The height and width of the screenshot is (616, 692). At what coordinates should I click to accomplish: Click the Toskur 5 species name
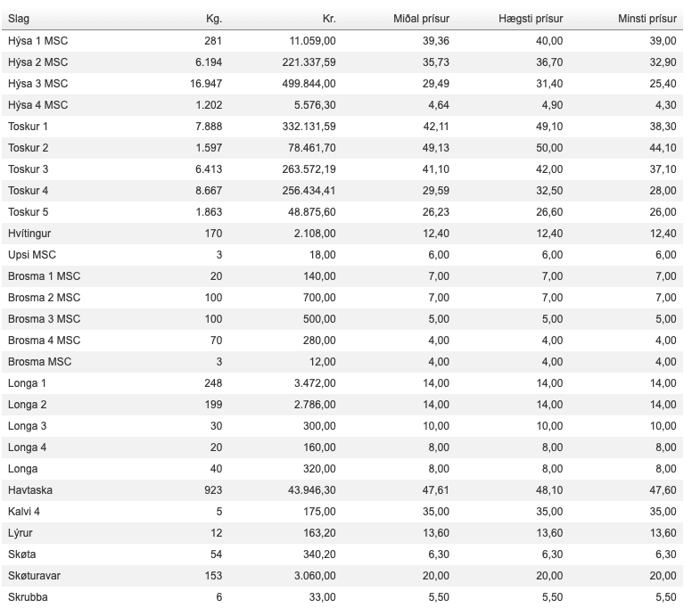click(28, 211)
